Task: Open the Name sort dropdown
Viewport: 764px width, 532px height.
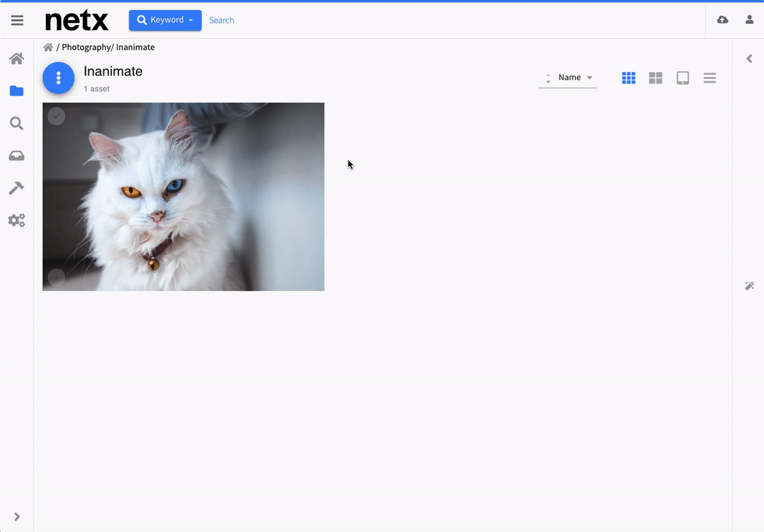Action: point(576,78)
